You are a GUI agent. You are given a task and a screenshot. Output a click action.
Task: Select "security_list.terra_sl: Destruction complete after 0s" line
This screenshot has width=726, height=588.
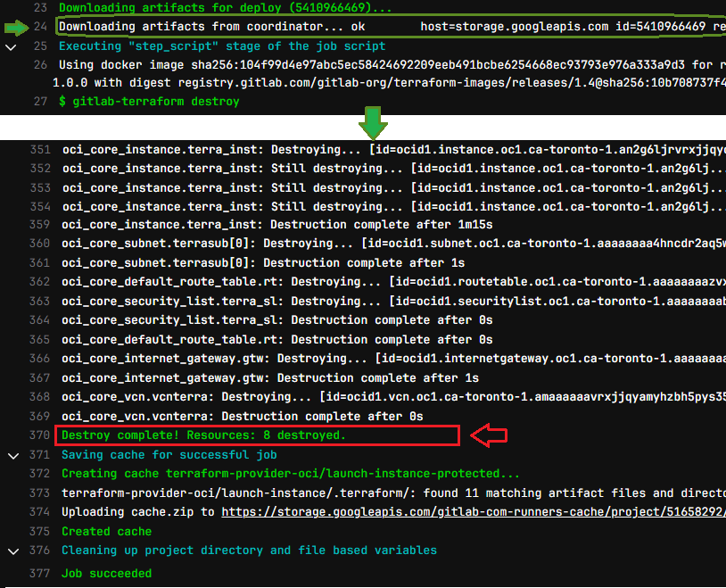coord(277,320)
